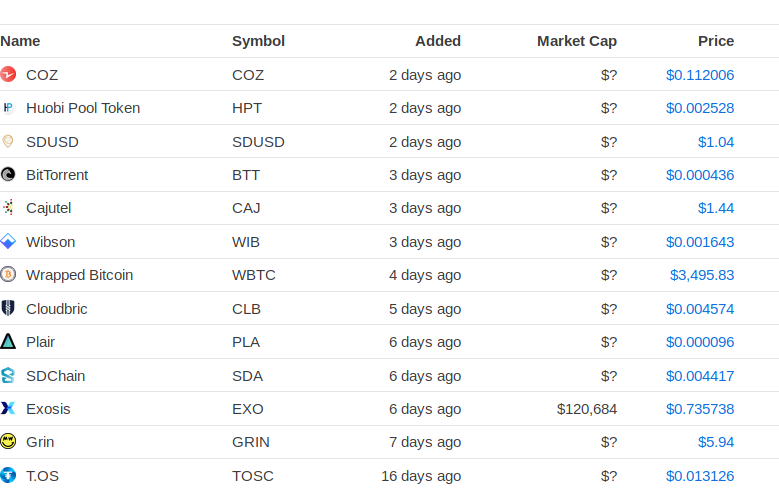Open the SDUSD coin name link
The width and height of the screenshot is (779, 491).
(52, 142)
